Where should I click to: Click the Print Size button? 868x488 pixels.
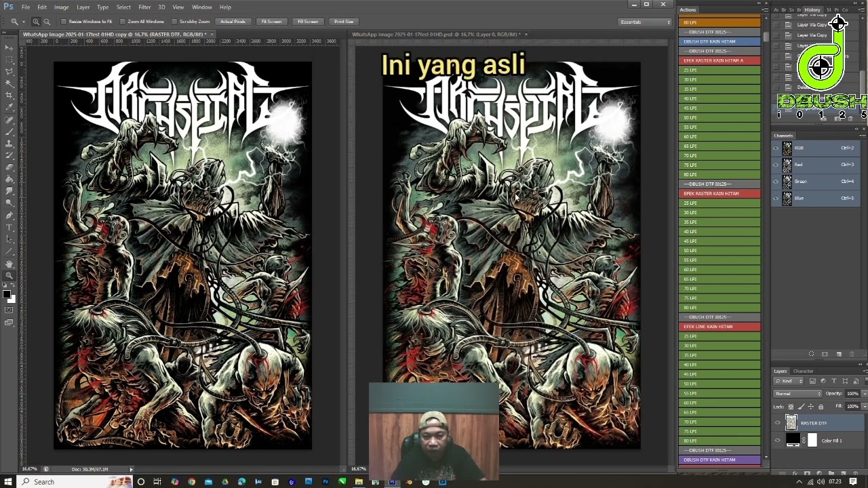[x=344, y=22]
